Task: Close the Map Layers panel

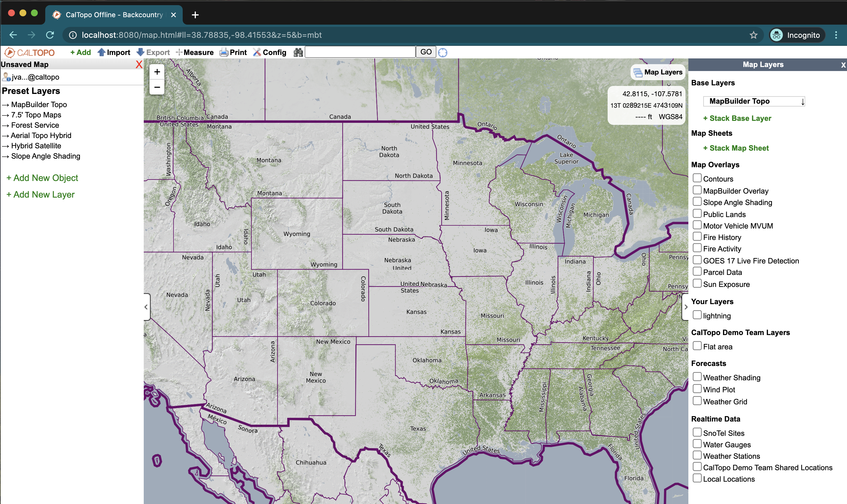Action: 843,65
